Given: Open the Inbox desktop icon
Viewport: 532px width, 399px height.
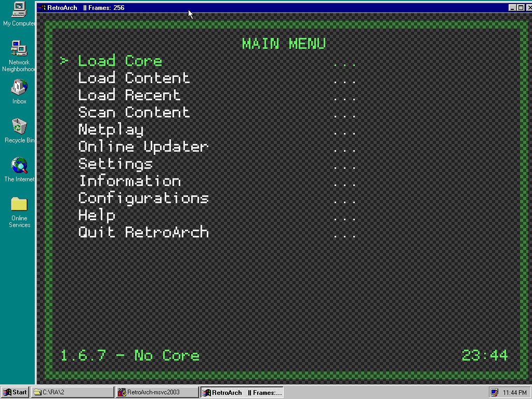Looking at the screenshot, I should 19,91.
